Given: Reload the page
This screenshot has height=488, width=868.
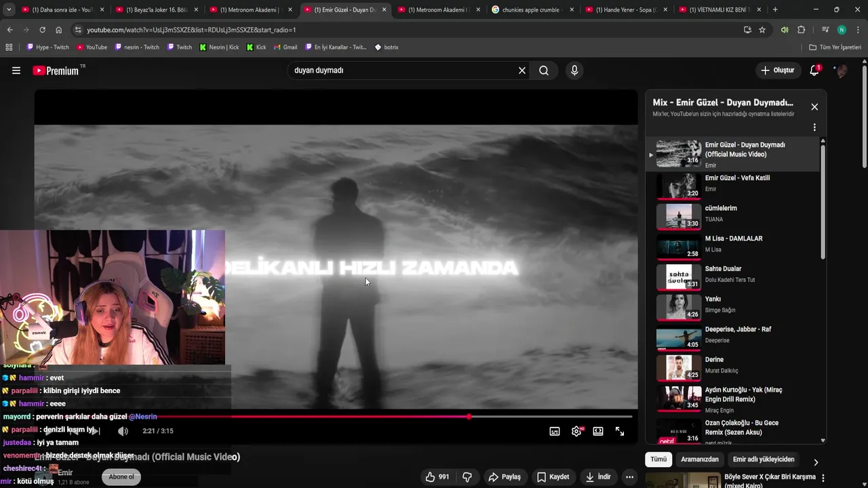Looking at the screenshot, I should click(42, 30).
